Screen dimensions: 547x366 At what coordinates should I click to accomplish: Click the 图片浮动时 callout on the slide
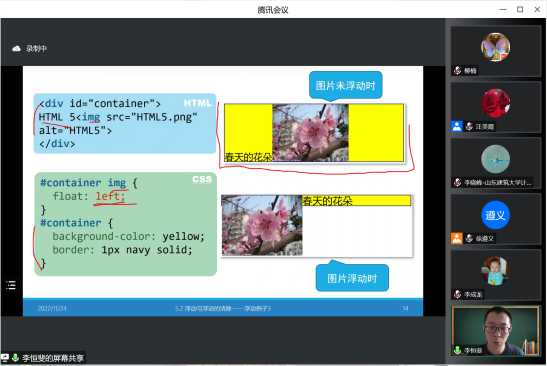(x=352, y=278)
